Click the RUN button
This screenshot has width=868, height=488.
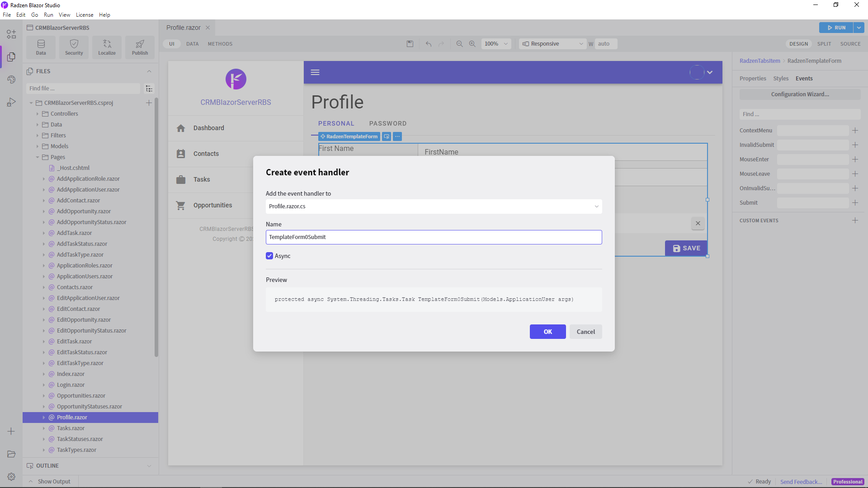tap(836, 28)
